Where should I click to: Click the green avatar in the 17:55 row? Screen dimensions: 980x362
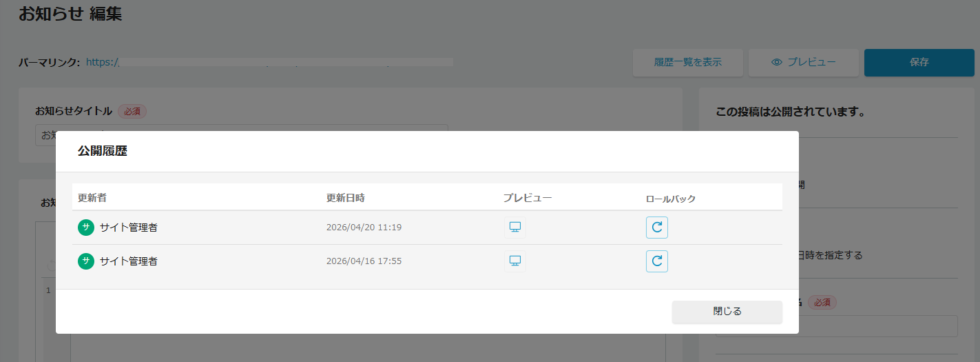coord(86,261)
